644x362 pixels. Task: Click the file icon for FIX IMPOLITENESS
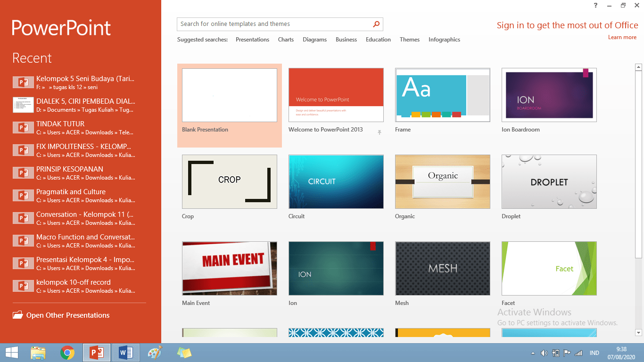pos(23,150)
